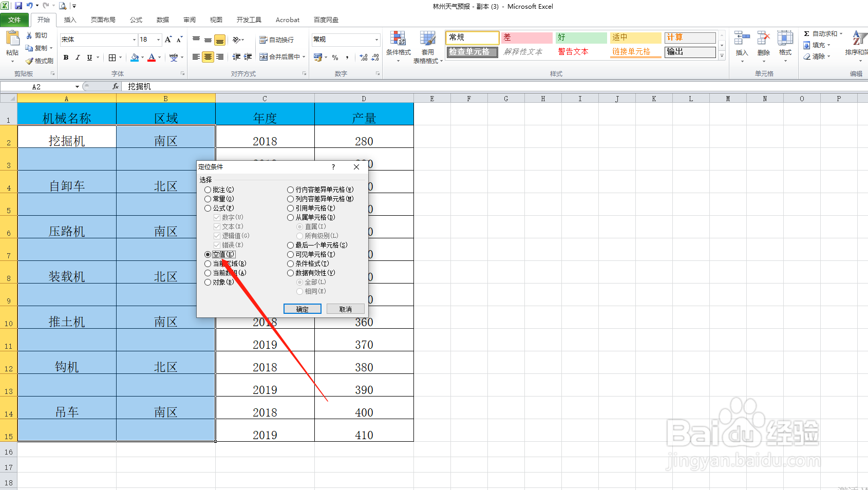Select the 空值 radio button

[207, 254]
